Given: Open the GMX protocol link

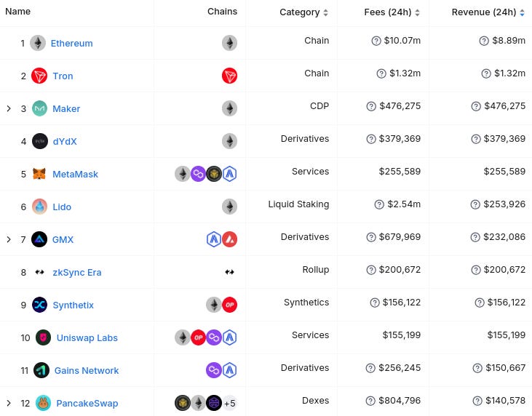Looking at the screenshot, I should [x=63, y=240].
